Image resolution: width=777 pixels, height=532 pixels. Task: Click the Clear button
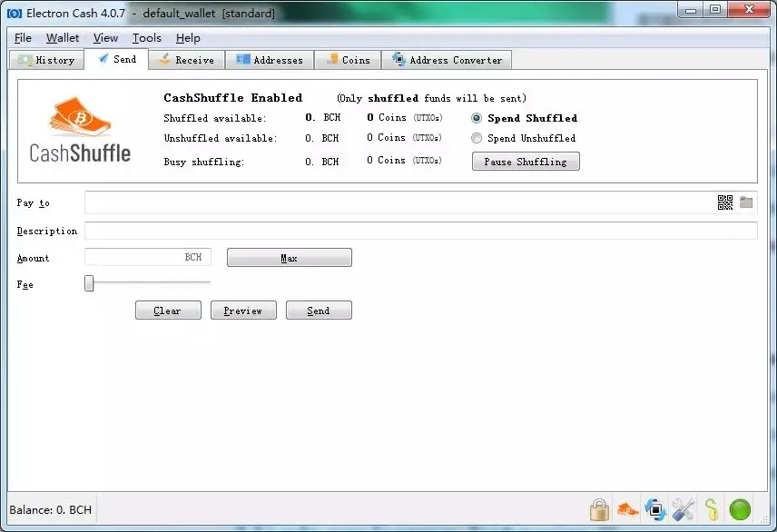click(x=168, y=310)
